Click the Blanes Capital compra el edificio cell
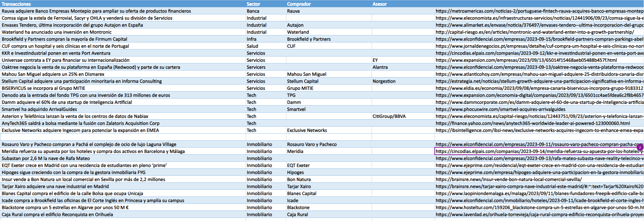The width and height of the screenshot is (644, 221). click(123, 193)
